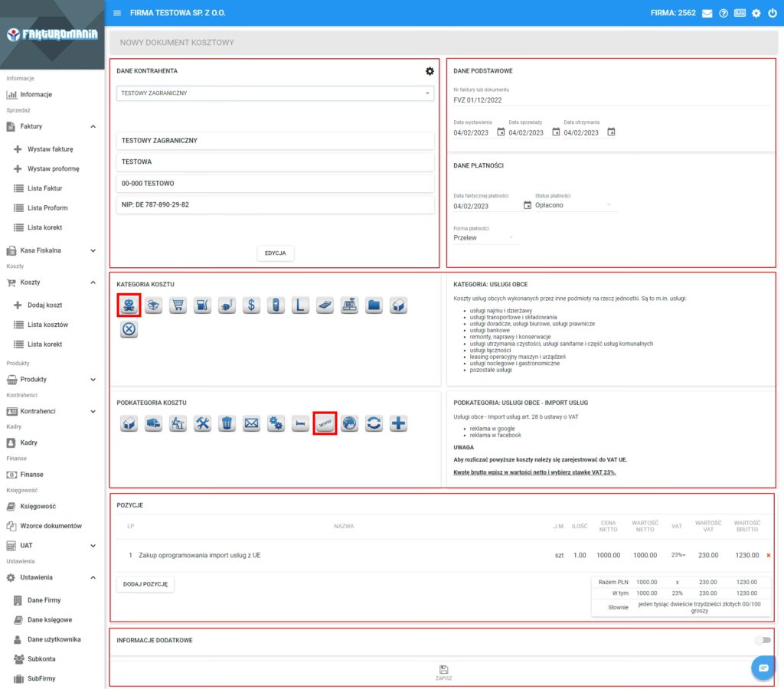Go to Wystaw fakturę in sidebar
This screenshot has height=689, width=784.
tap(50, 149)
